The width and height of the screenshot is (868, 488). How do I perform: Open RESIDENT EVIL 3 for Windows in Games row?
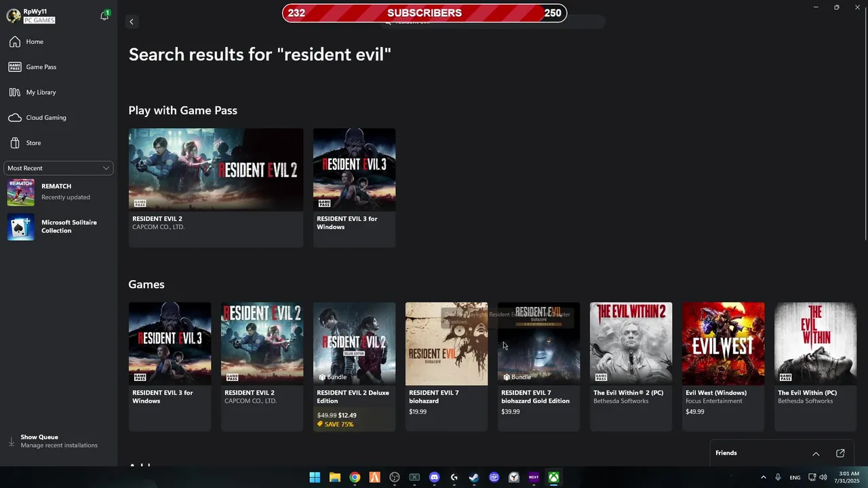click(x=170, y=367)
